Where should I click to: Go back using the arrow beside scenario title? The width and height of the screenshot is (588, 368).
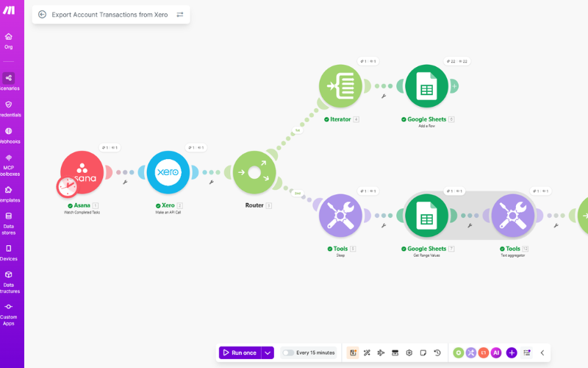pos(42,14)
